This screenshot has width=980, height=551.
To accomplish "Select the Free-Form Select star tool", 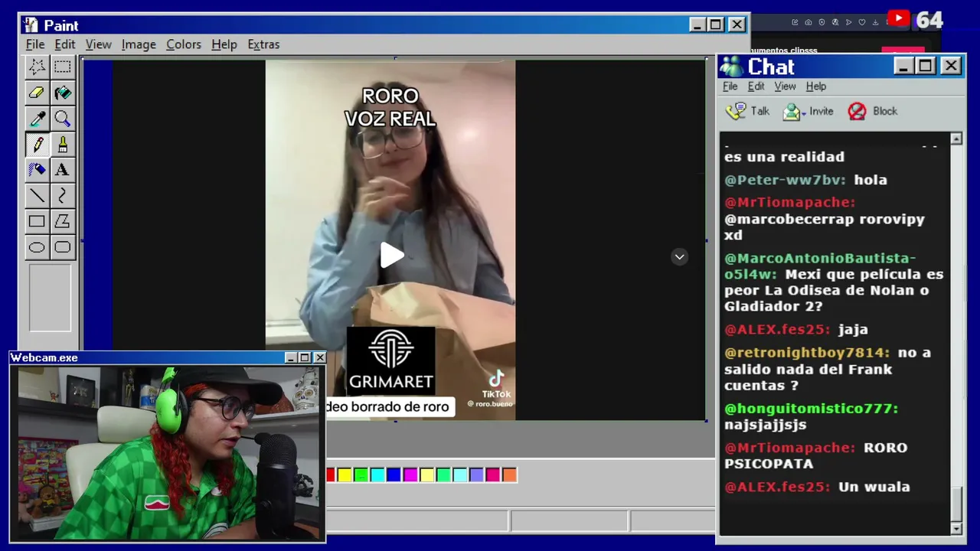I will tap(36, 67).
